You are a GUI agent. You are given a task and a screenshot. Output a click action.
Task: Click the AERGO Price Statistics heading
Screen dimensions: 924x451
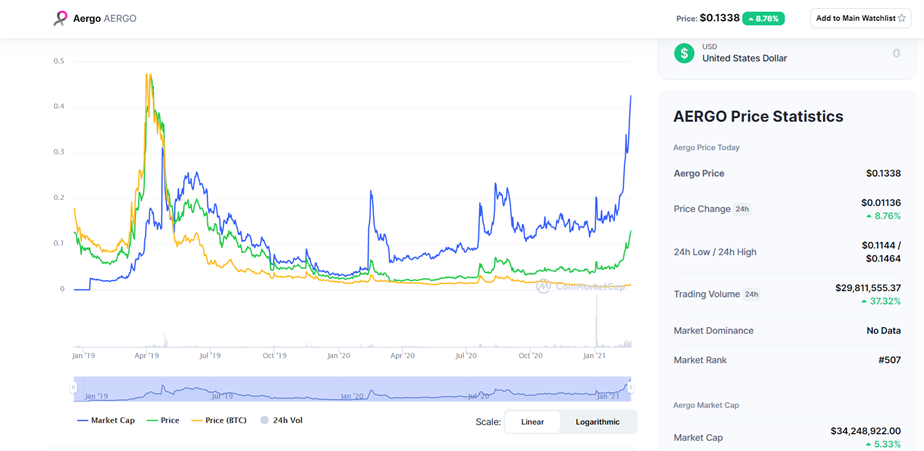coord(758,116)
